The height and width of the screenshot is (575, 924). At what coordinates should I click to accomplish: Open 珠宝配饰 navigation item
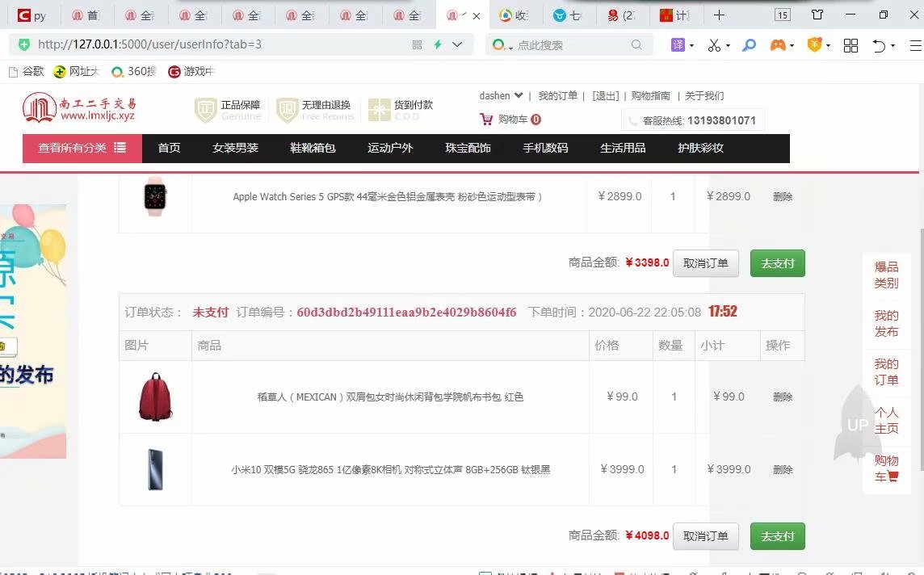[468, 148]
